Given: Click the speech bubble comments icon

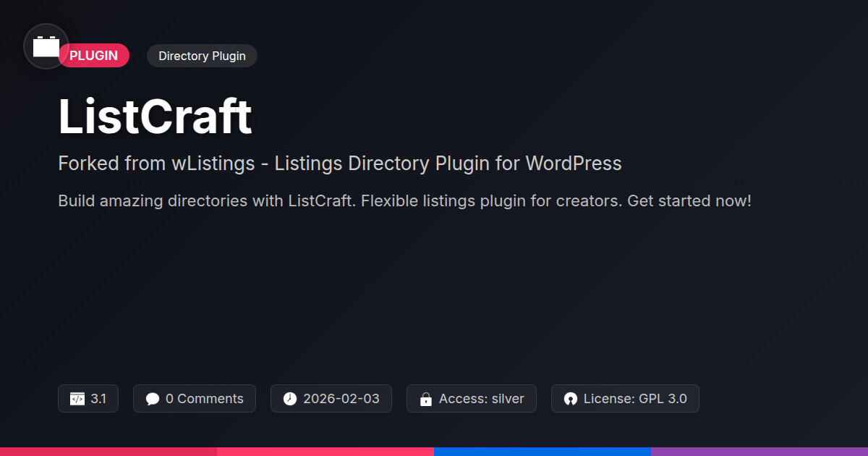Looking at the screenshot, I should pos(153,399).
